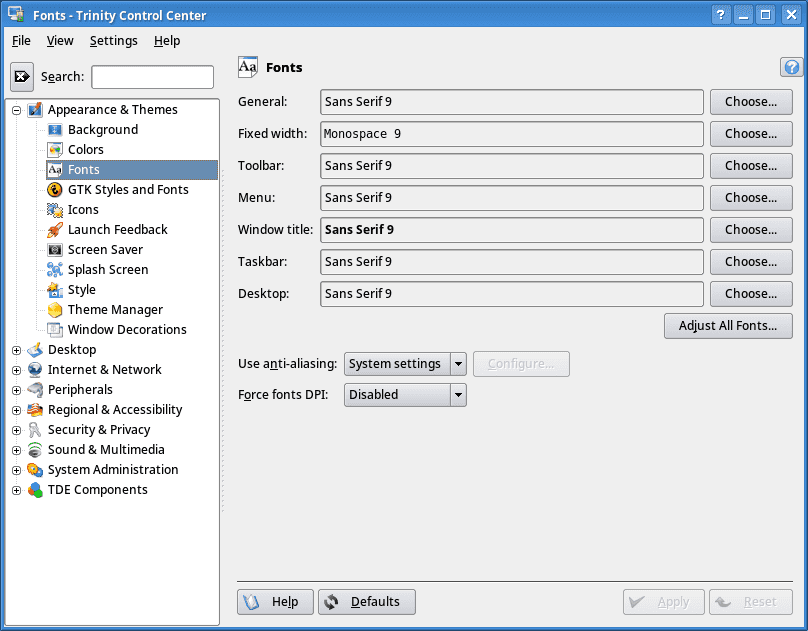The image size is (808, 631).
Task: Open the View menu
Action: [x=60, y=41]
